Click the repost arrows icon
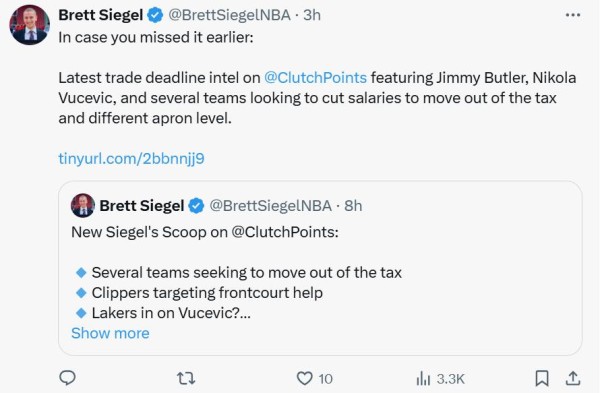Image resolution: width=600 pixels, height=393 pixels. coord(186,378)
